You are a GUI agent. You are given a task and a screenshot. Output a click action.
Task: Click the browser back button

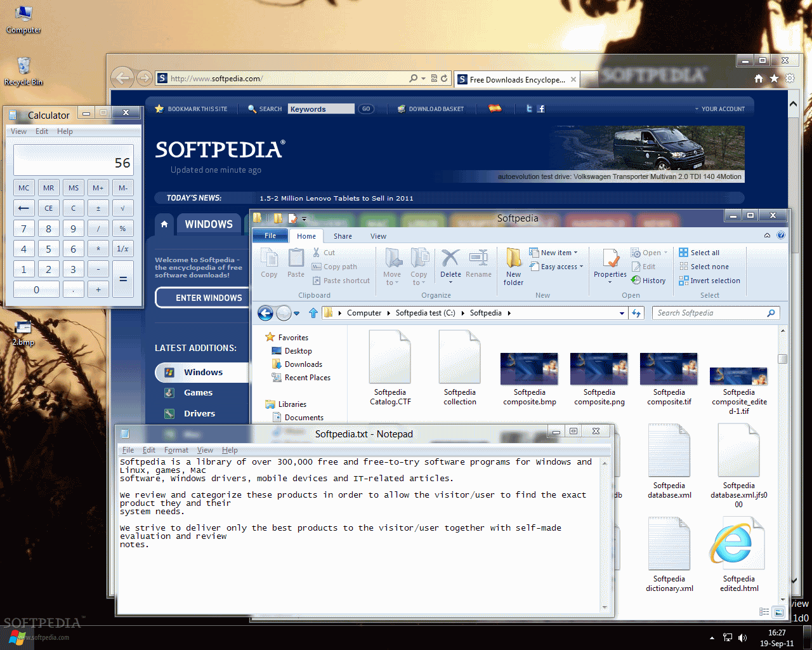click(x=122, y=78)
